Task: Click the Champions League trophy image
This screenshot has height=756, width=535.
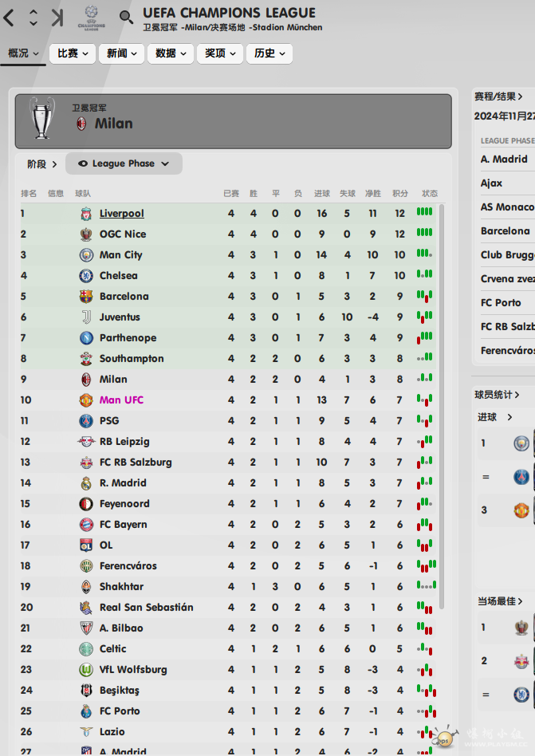Action: [x=42, y=118]
